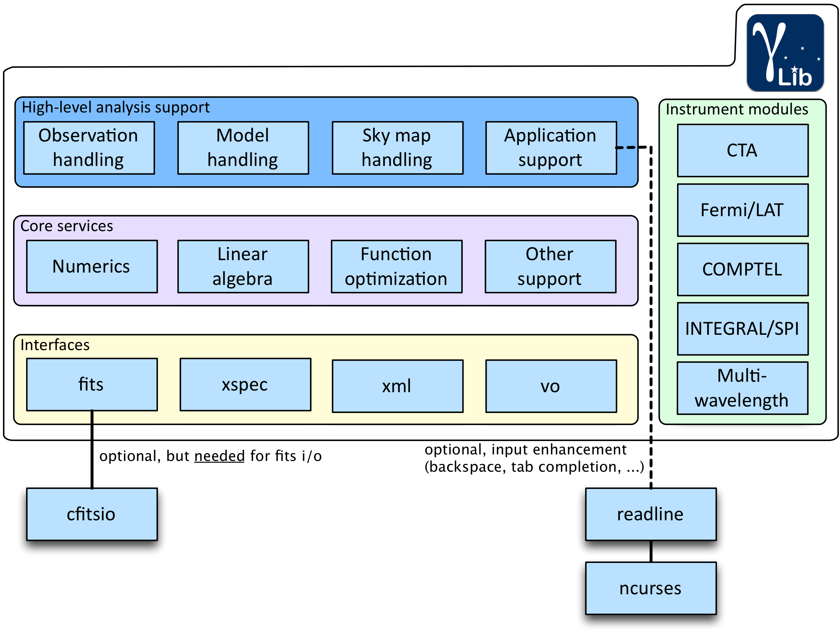Click the underlined word needed
The height and width of the screenshot is (636, 840).
[219, 456]
